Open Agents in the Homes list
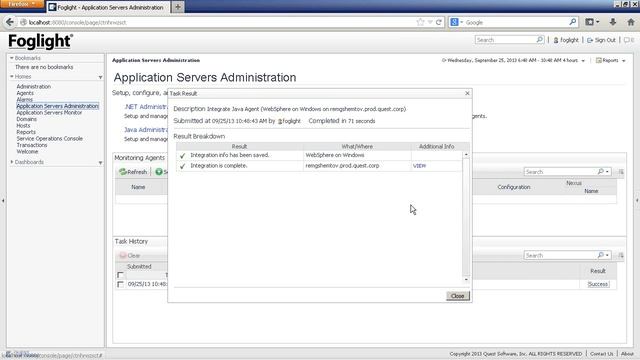Screen dimensions: 640x360 click(x=25, y=93)
